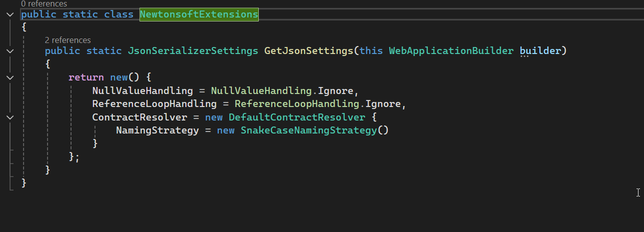This screenshot has width=644, height=232.
Task: Click the NamingStrategy property name
Action: [x=157, y=130]
